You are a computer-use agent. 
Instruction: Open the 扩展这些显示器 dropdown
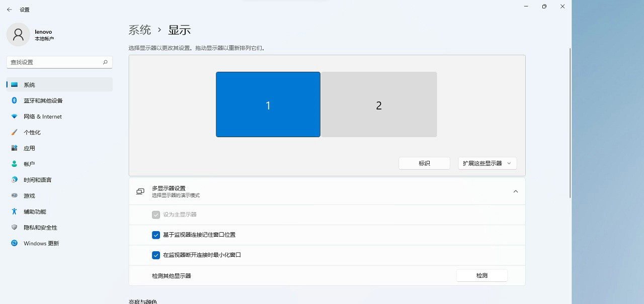(x=487, y=163)
